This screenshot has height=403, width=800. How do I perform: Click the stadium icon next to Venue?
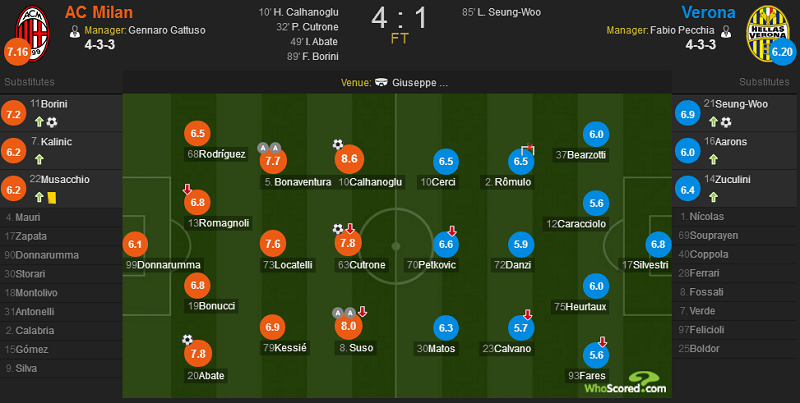[x=381, y=83]
